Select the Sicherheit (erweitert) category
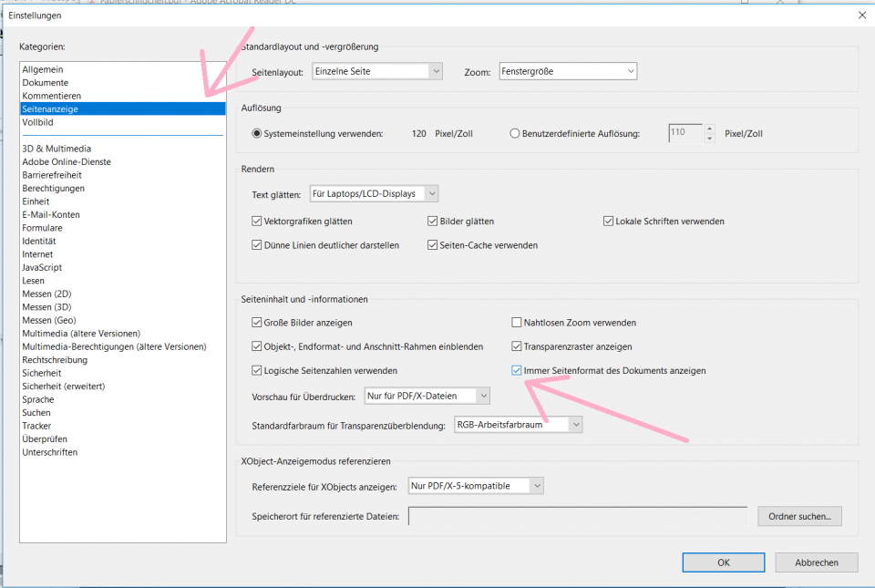 tap(64, 387)
